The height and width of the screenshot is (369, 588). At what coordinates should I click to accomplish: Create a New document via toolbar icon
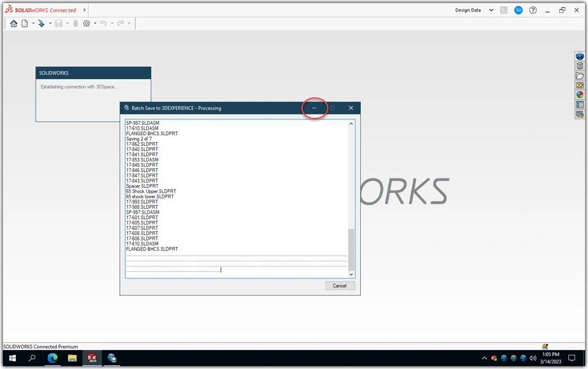(x=24, y=24)
